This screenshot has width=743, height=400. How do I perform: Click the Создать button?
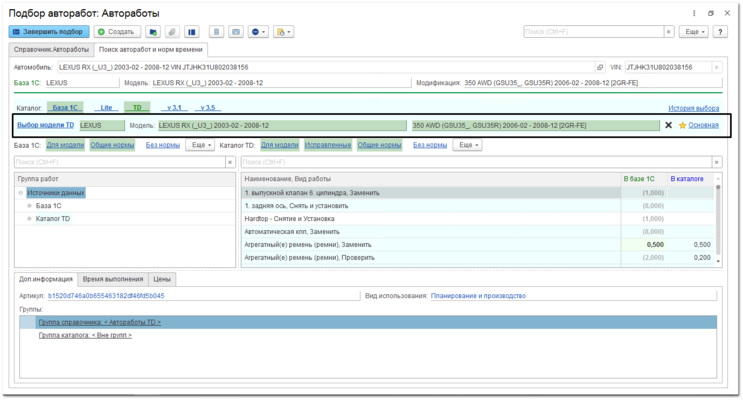tap(117, 32)
